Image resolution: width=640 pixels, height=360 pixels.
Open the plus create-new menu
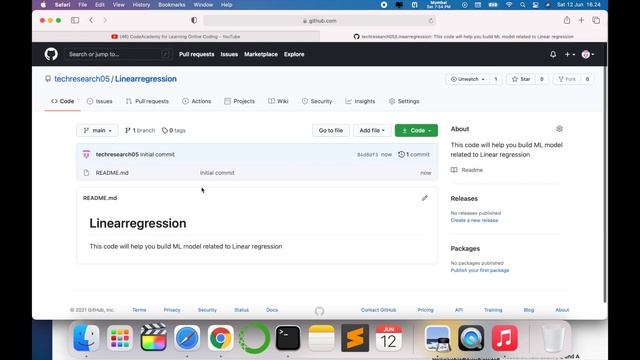pos(569,54)
